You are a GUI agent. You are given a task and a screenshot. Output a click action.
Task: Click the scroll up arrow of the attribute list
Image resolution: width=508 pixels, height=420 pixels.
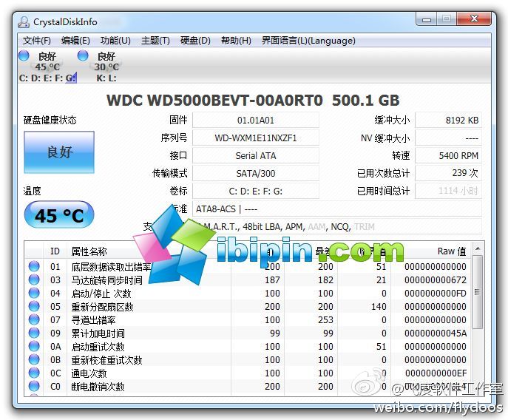(x=477, y=249)
